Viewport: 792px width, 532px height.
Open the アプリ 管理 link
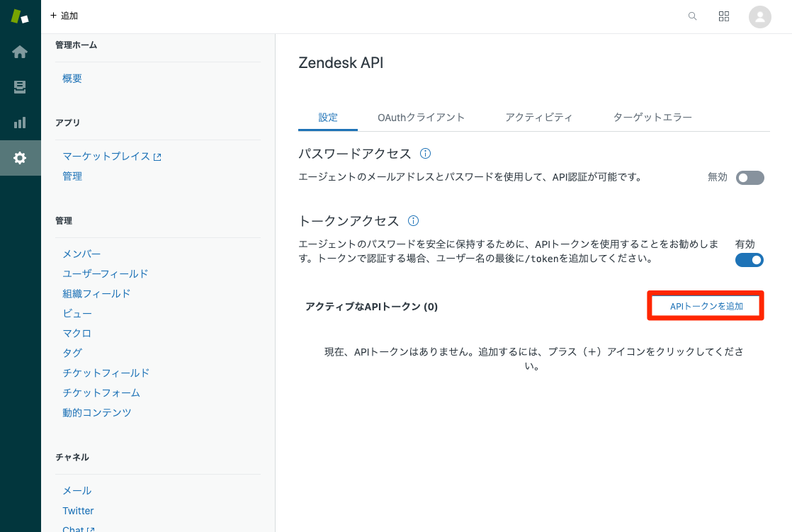coord(72,176)
